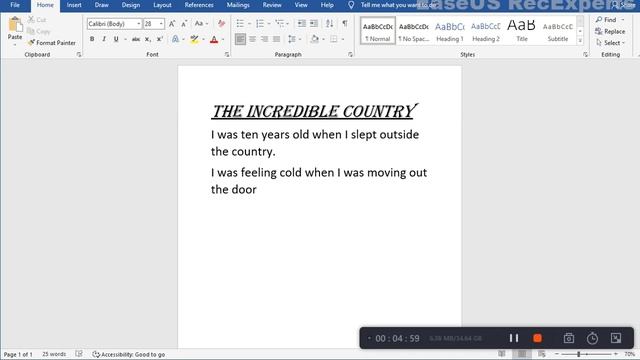Toggle Subscript formatting
Screen dimensions: 640x360
(x=148, y=39)
